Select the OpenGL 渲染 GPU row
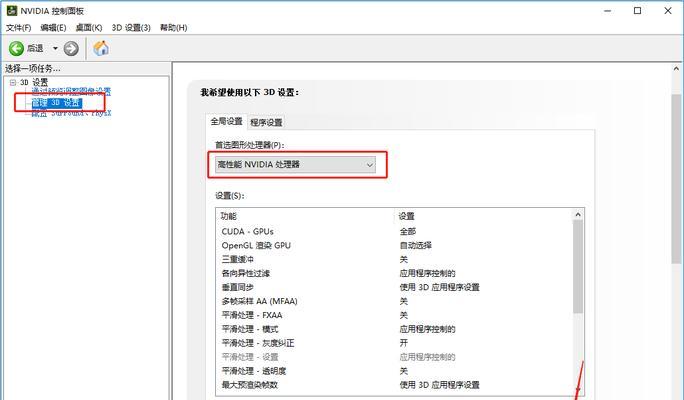 coord(394,246)
